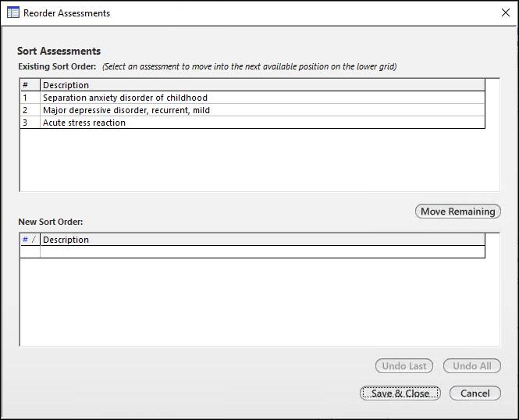Viewport: 519px width, 420px height.
Task: Select Major depressive disorder, recurrent, mild
Action: click(126, 110)
